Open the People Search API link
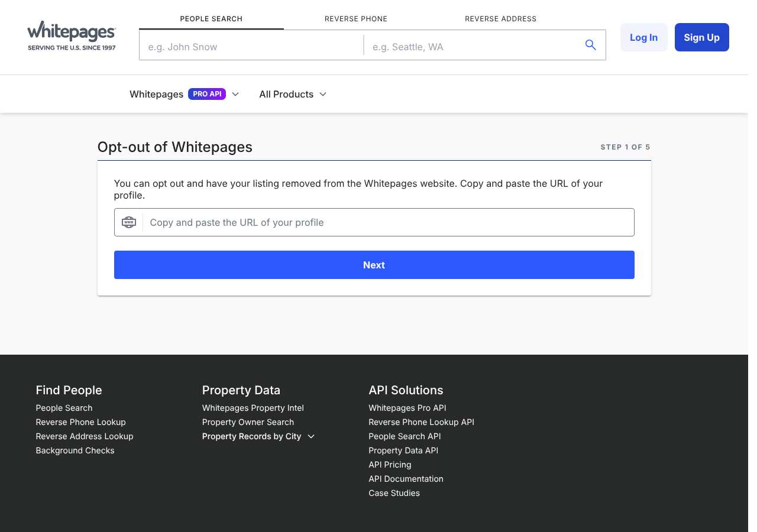The width and height of the screenshot is (757, 532). pyautogui.click(x=405, y=436)
